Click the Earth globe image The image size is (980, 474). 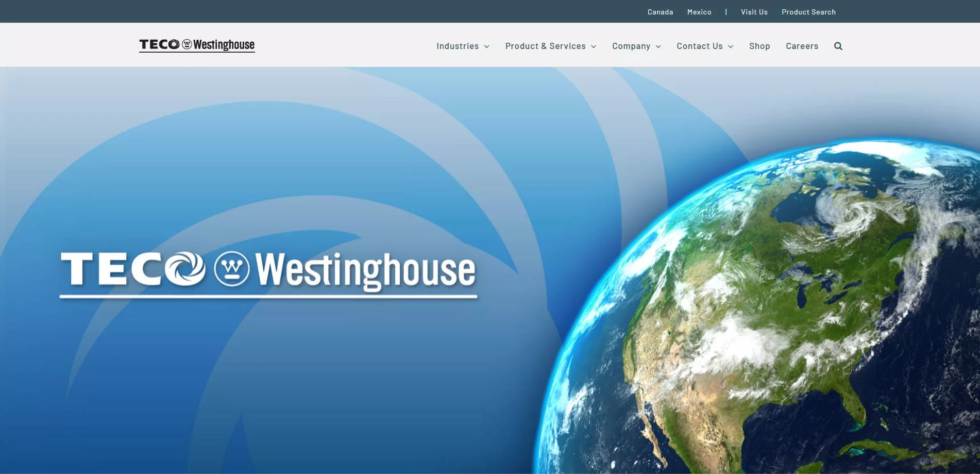757,305
